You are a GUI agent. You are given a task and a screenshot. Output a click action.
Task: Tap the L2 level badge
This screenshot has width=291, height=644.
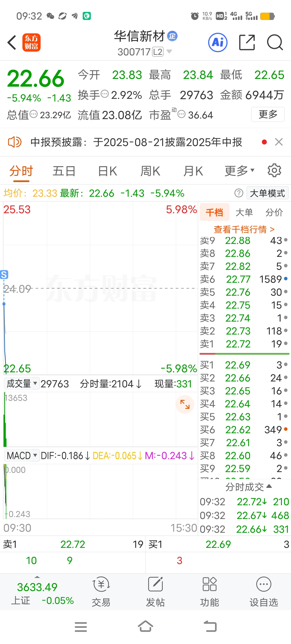coord(158,52)
